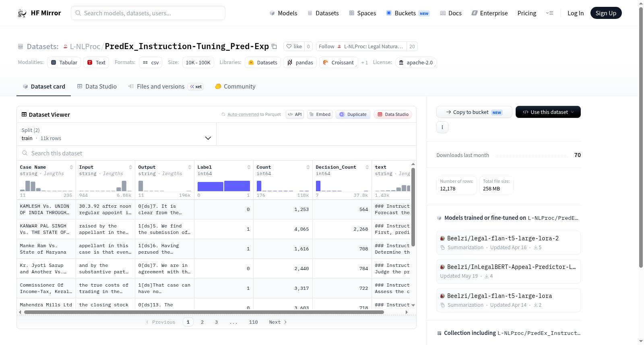Viewport: 644px width, 345px height.
Task: Sort the Decision_Count column
Action: point(367,167)
